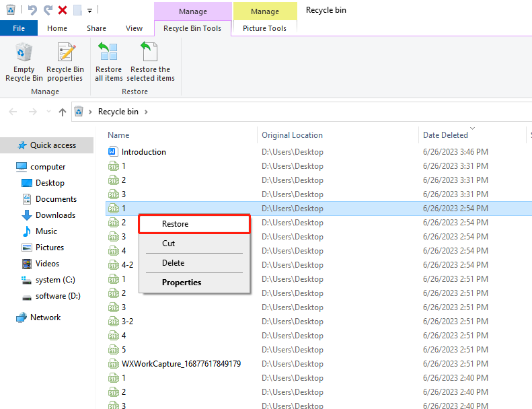The image size is (532, 409).
Task: Click the recycle bin icon in address bar
Action: pyautogui.click(x=79, y=111)
